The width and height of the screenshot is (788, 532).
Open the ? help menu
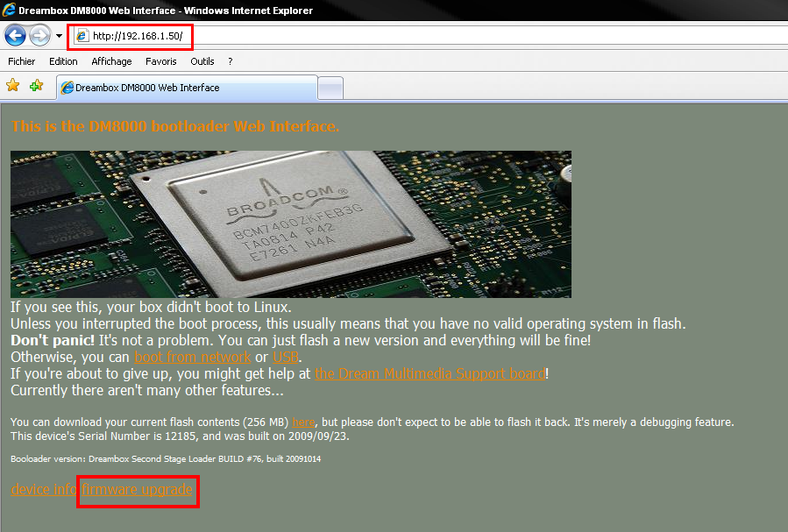coord(231,61)
